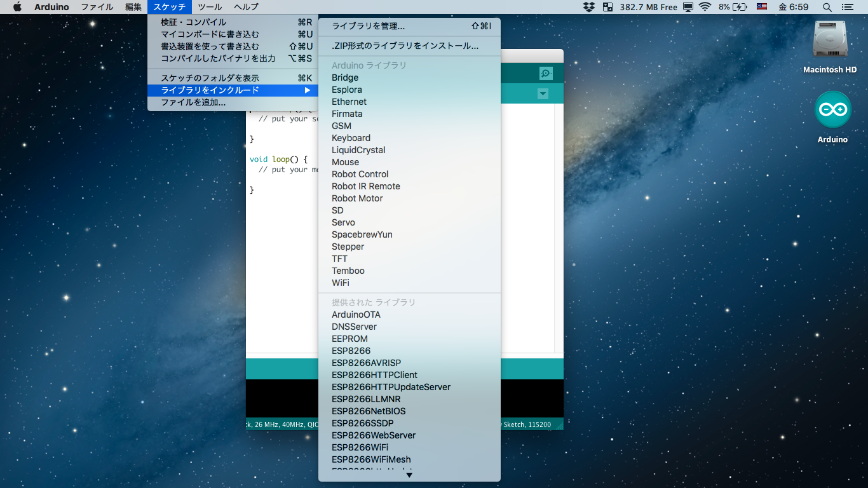Include the Stepper library

[x=409, y=247]
